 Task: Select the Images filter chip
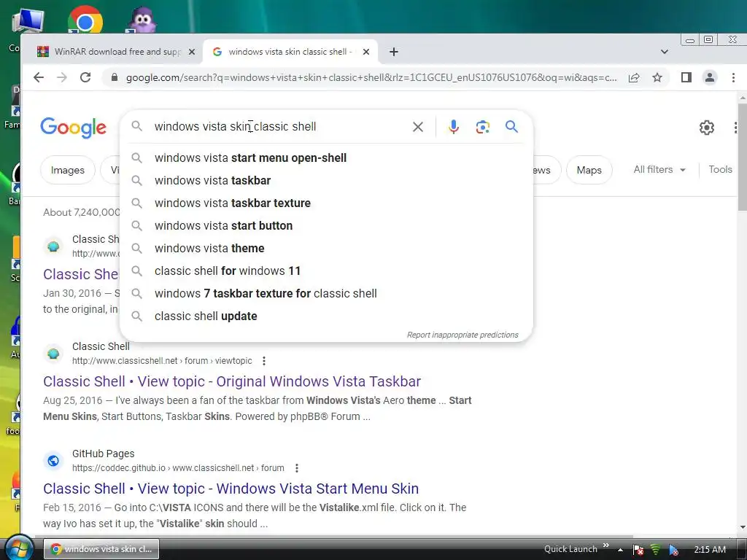tap(68, 170)
